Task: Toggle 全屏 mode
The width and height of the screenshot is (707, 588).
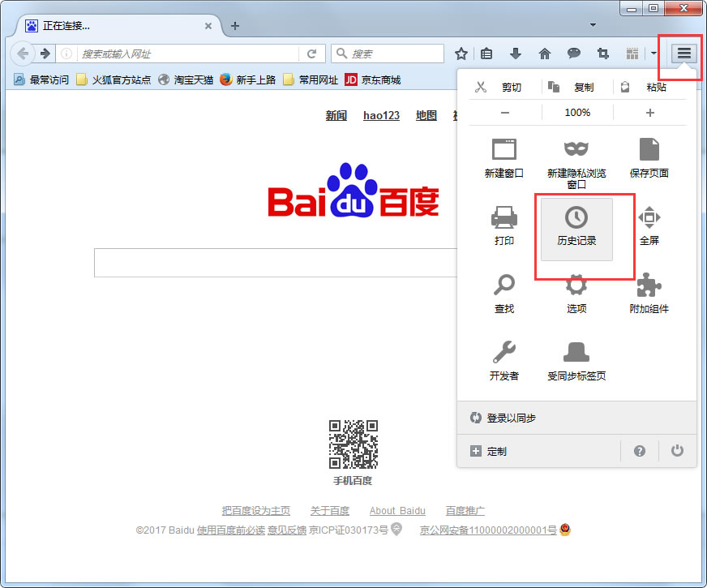Action: [x=649, y=226]
